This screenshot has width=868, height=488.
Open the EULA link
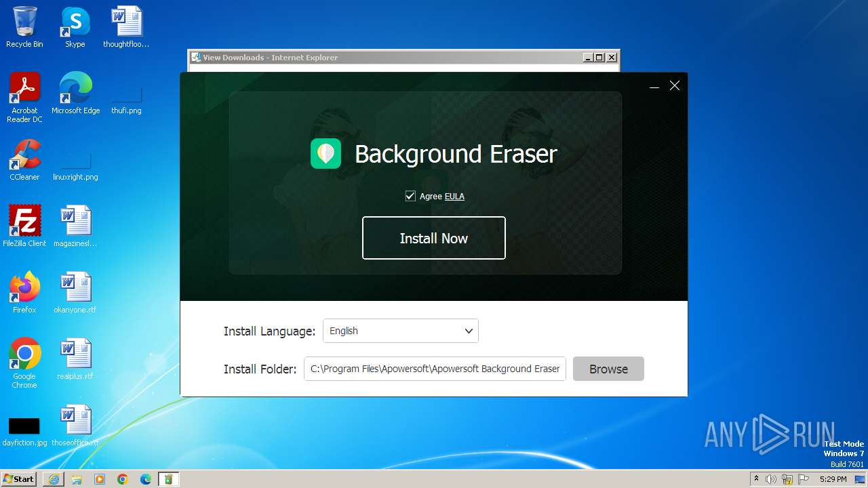click(x=454, y=197)
